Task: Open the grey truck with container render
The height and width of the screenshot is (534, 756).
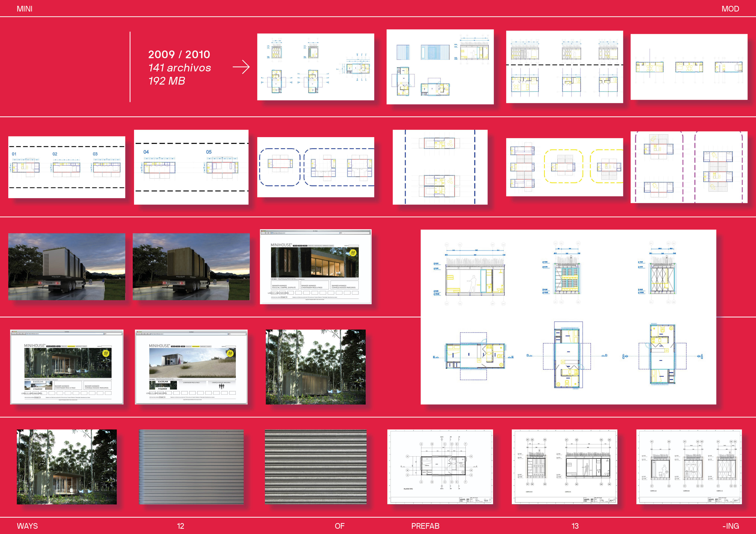Action: pos(66,267)
